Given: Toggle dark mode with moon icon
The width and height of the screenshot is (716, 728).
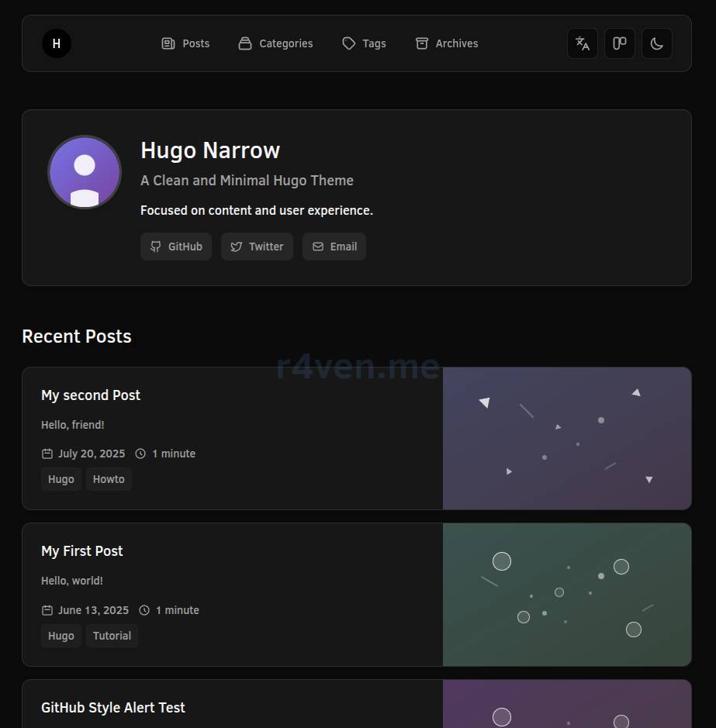Looking at the screenshot, I should (657, 43).
